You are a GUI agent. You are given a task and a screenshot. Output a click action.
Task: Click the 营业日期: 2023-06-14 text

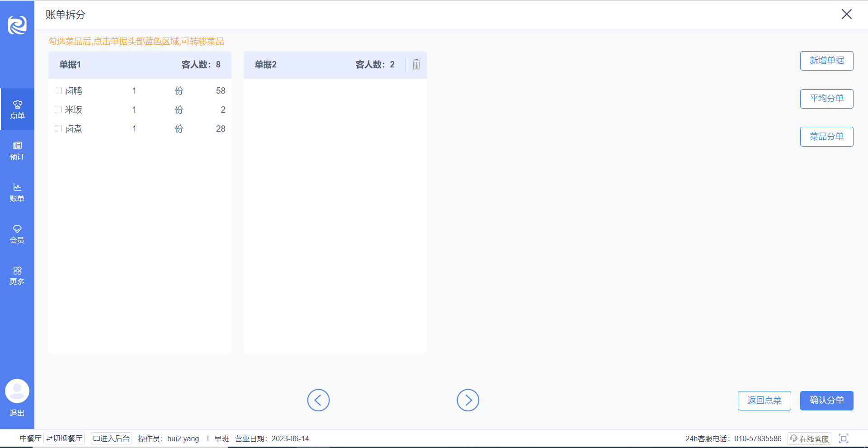click(x=272, y=438)
